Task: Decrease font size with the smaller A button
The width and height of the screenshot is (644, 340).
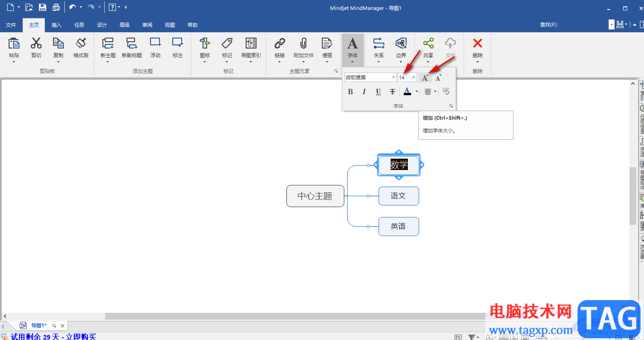Action: tap(438, 78)
